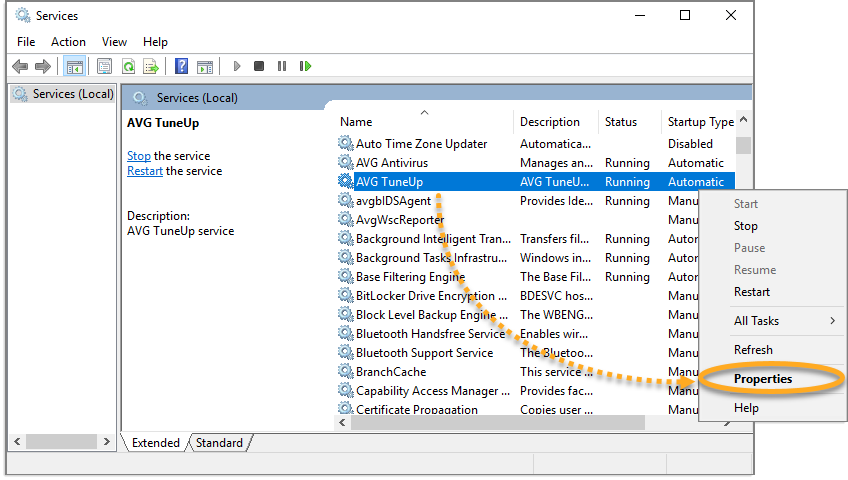Go back using the toolbar Back arrow
This screenshot has width=848, height=480.
(x=20, y=66)
